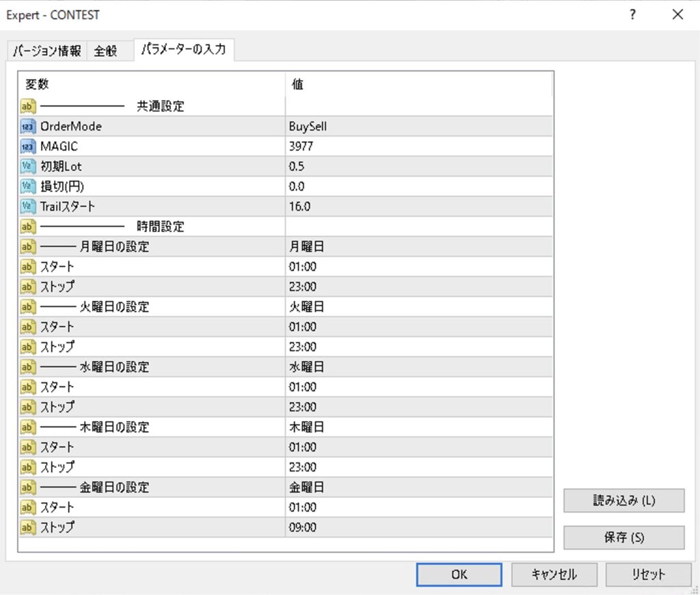Click the string icon beside 月曜日の設定
Image resolution: width=700 pixels, height=595 pixels.
point(28,246)
